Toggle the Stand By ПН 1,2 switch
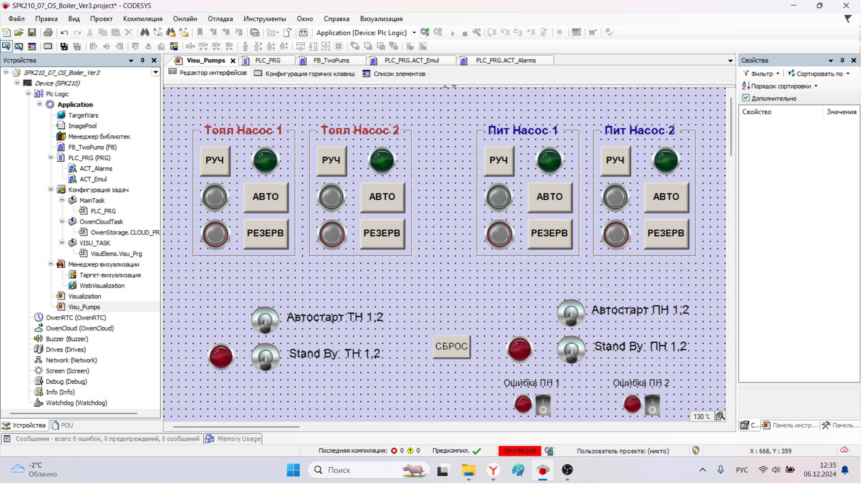 coord(571,350)
